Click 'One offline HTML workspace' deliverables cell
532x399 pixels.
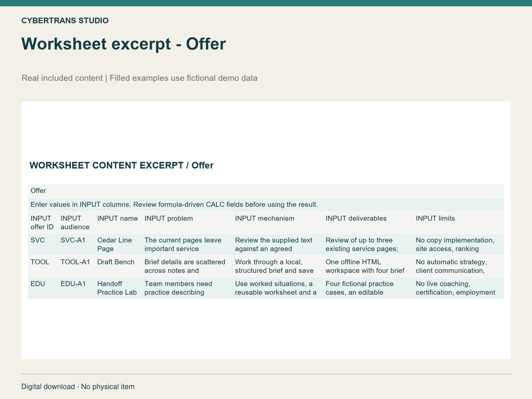[368, 266]
